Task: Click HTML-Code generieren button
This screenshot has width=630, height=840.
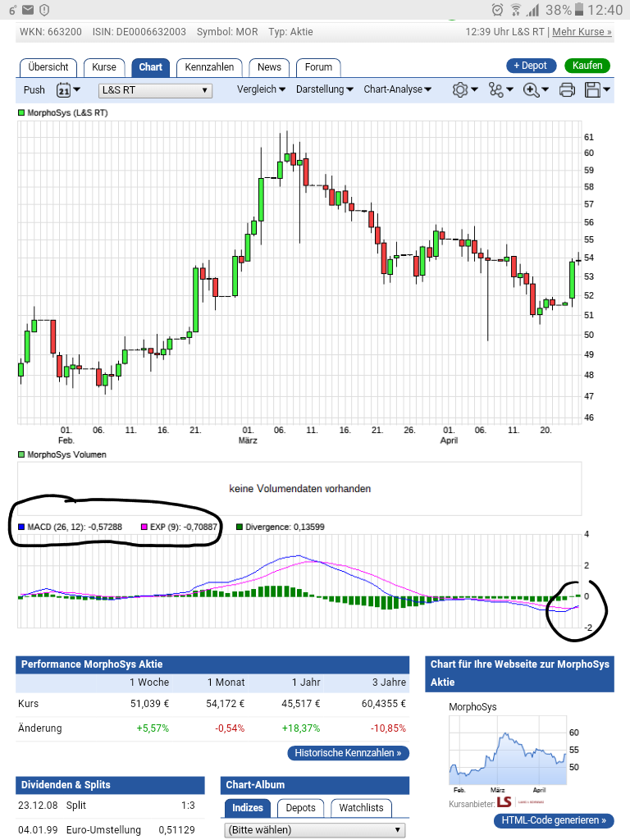Action: tap(554, 820)
